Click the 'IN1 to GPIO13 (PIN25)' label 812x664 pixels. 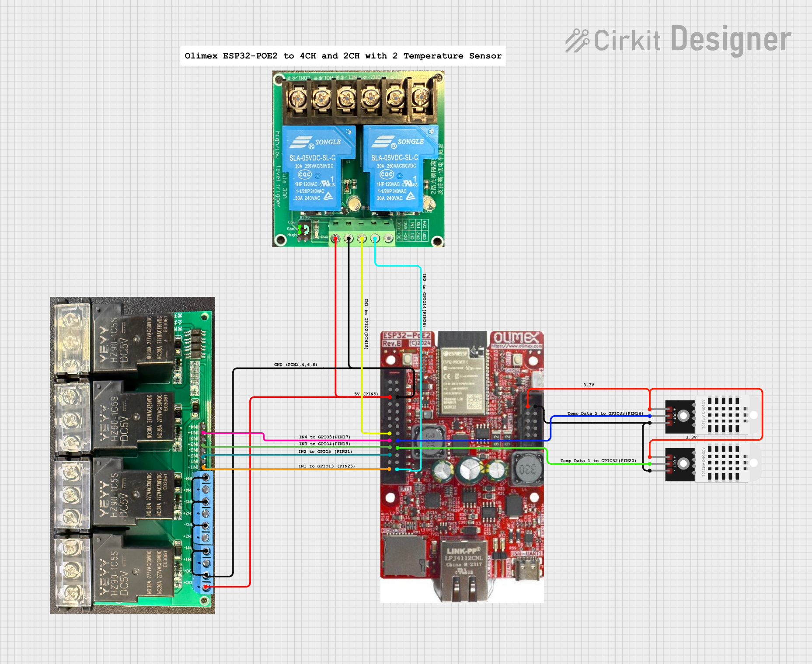(327, 466)
